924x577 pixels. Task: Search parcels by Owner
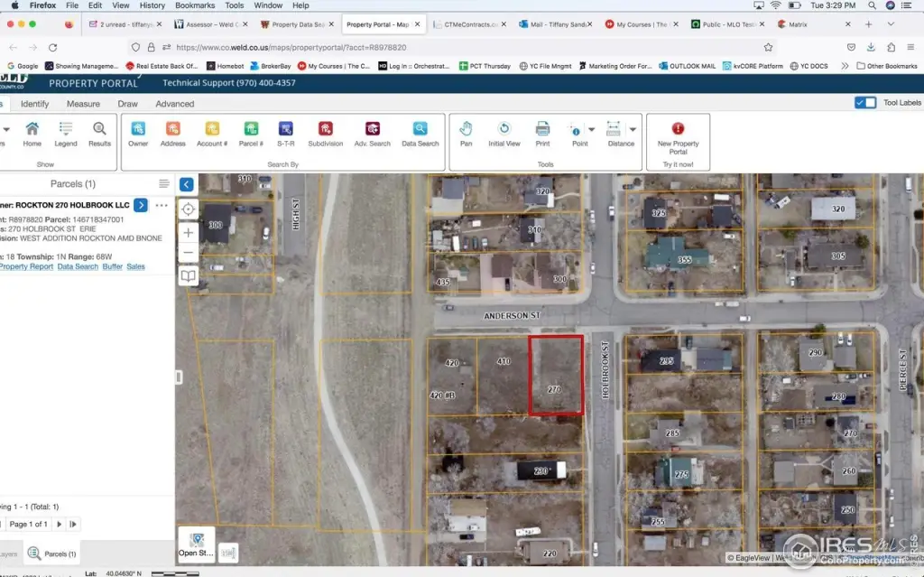(138, 133)
